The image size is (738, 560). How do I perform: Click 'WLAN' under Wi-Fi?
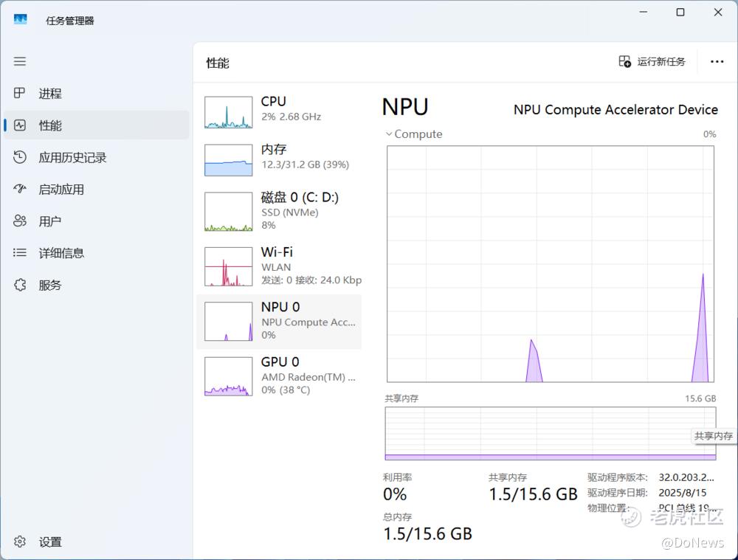pyautogui.click(x=276, y=267)
